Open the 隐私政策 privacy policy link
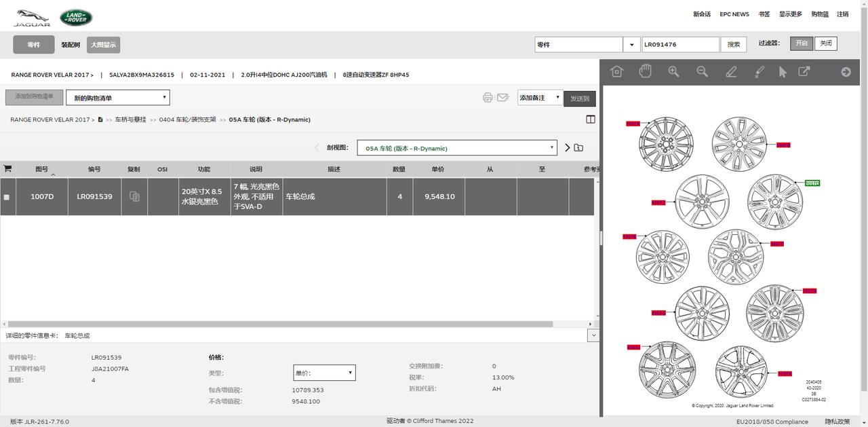868x427 pixels. point(838,422)
